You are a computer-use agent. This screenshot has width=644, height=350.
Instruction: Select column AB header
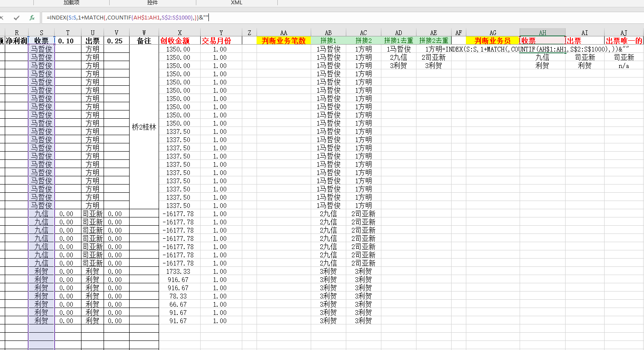329,32
